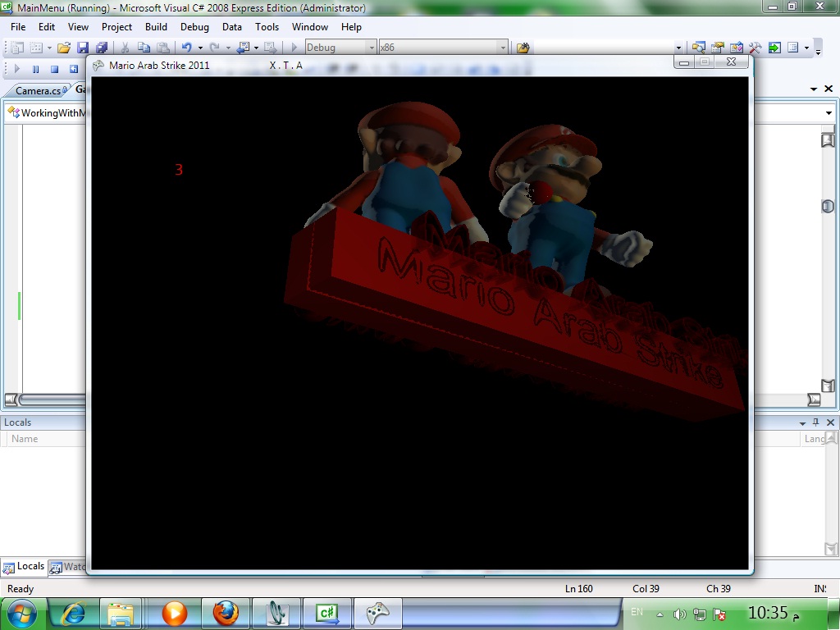This screenshot has height=630, width=840.
Task: Click the Other Windows list icon in toolbar
Action: pyautogui.click(x=793, y=48)
